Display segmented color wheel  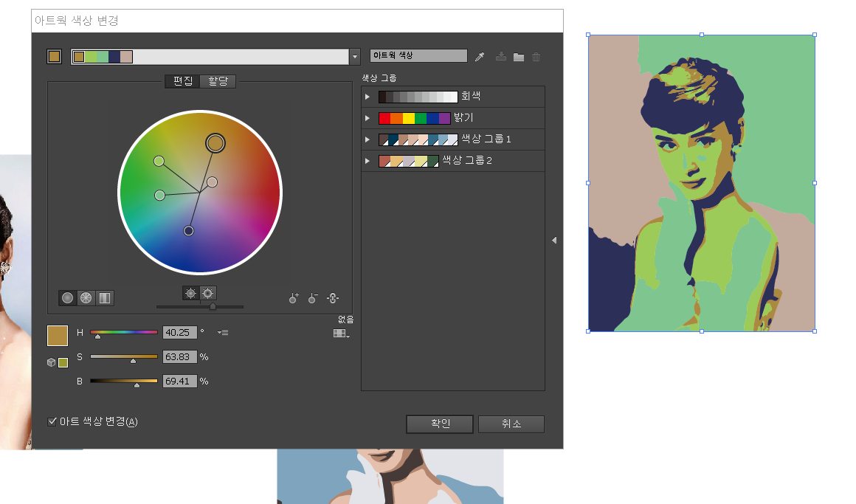(86, 297)
